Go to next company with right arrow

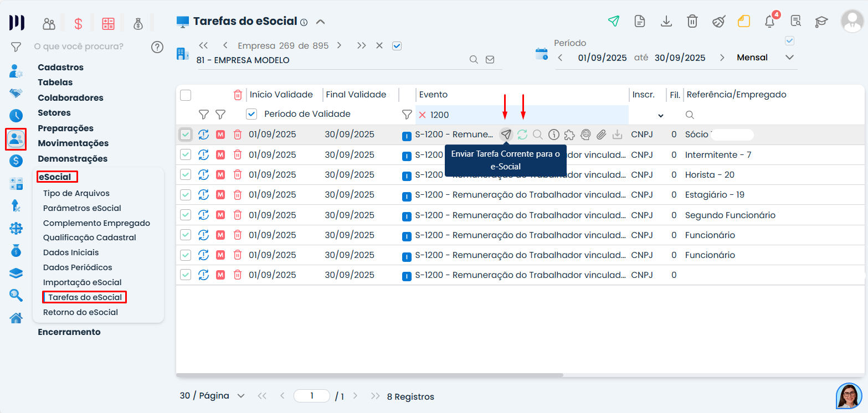click(339, 45)
